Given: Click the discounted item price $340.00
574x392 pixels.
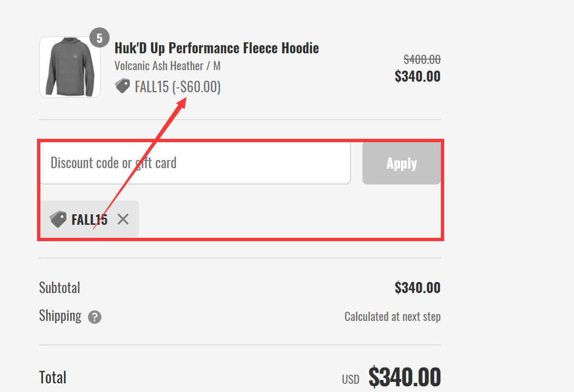Looking at the screenshot, I should point(418,76).
